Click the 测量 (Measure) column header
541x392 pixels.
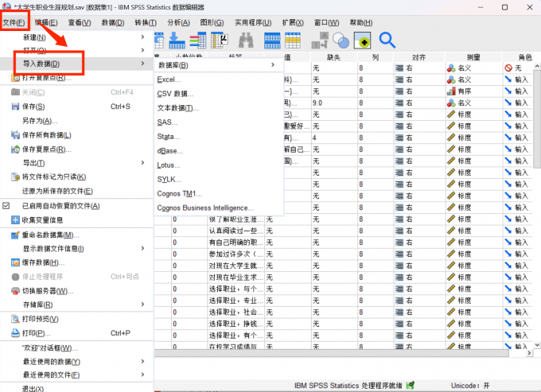[472, 58]
